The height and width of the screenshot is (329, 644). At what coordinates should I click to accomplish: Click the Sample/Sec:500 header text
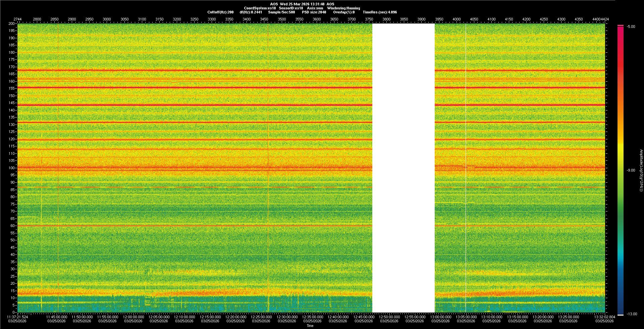coord(281,12)
